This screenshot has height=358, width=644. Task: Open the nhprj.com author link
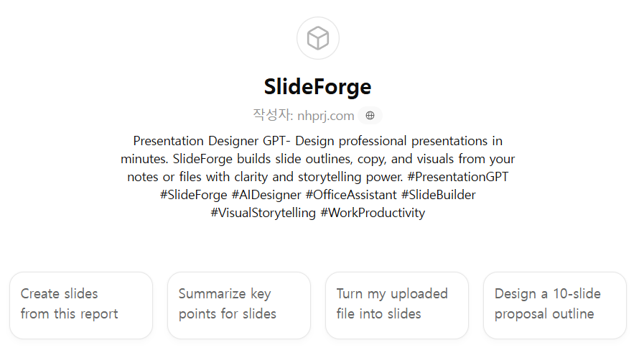tap(325, 115)
